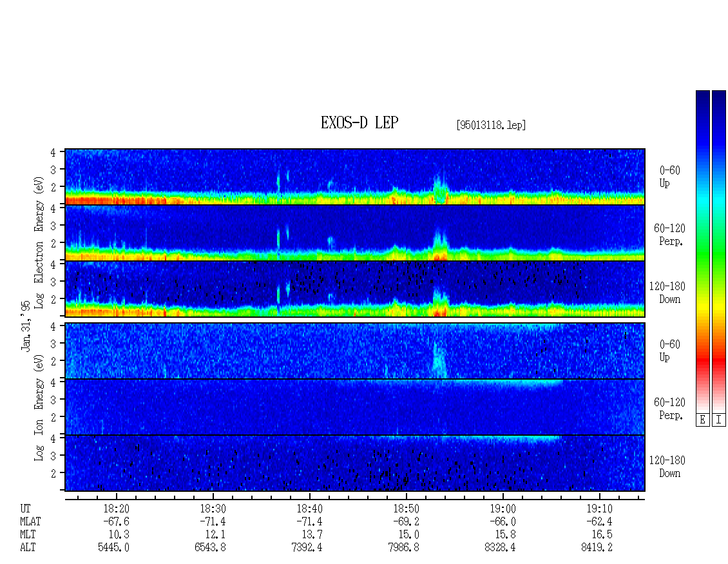Select the [95013118.lep] file name label
The image size is (728, 564).
491,125
